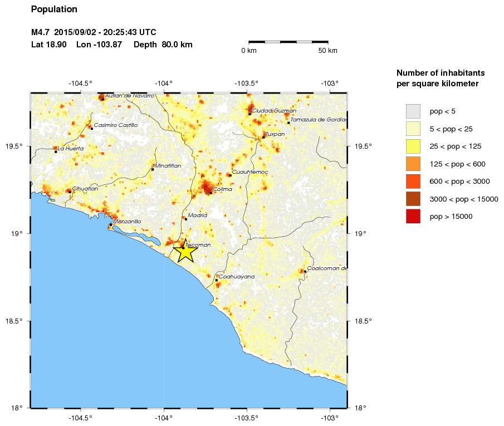Click the bright yellow '25 < pop < 125' swatch

click(x=413, y=146)
